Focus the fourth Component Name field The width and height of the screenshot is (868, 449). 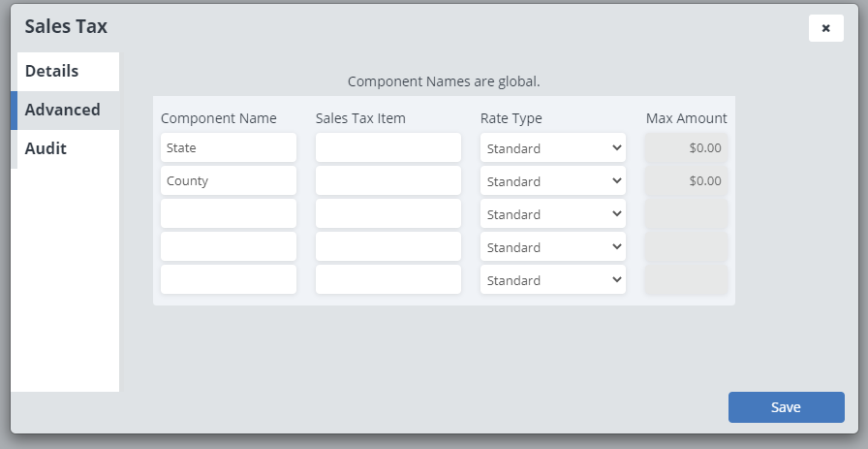pos(229,247)
